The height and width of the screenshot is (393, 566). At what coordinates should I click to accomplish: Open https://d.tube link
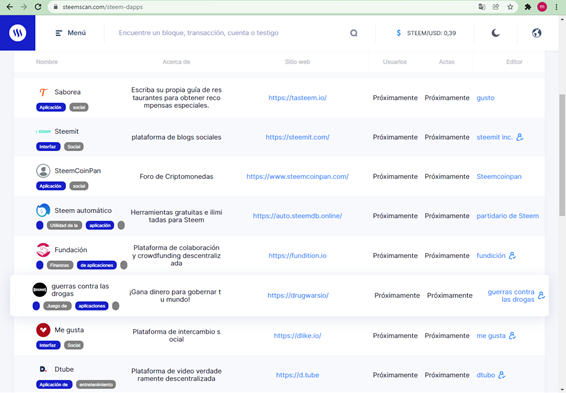pos(297,375)
